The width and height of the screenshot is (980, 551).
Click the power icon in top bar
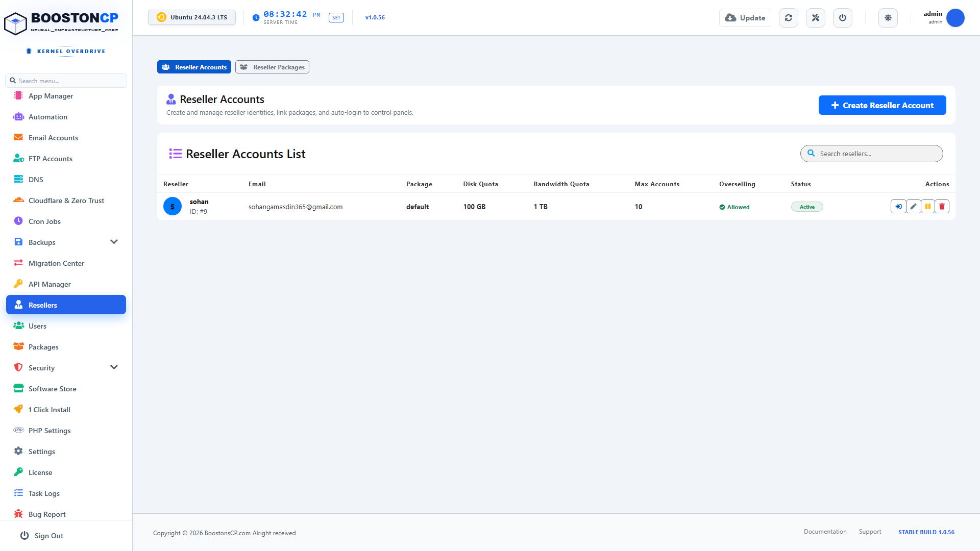point(843,18)
